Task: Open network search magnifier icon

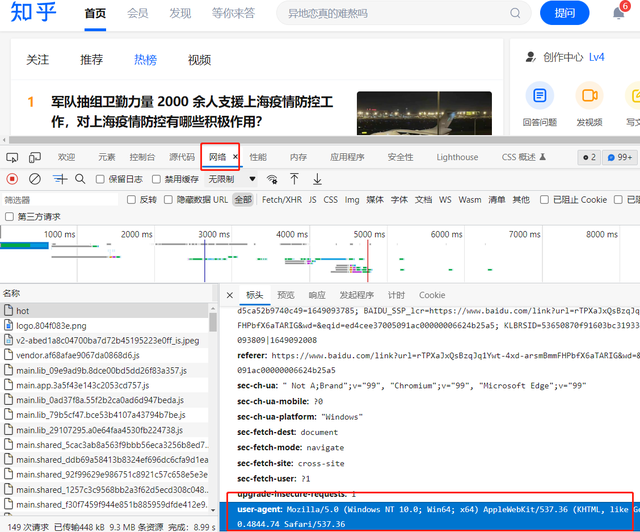Action: 80,179
